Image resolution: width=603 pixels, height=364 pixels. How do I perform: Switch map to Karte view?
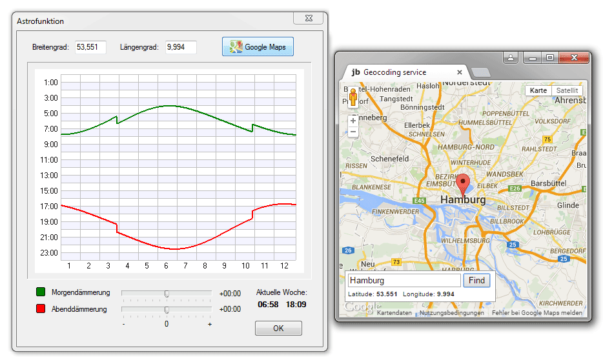point(538,90)
